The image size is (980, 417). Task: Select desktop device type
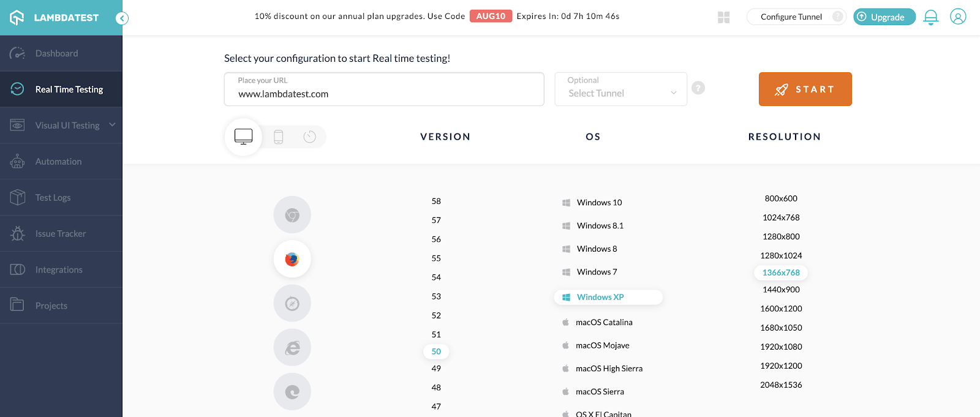click(243, 137)
